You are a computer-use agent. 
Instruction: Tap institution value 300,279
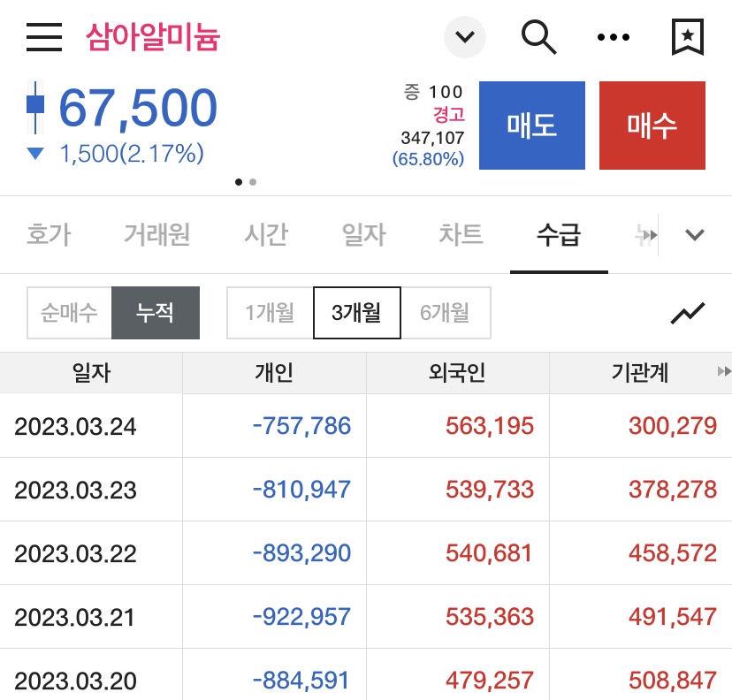click(x=673, y=426)
